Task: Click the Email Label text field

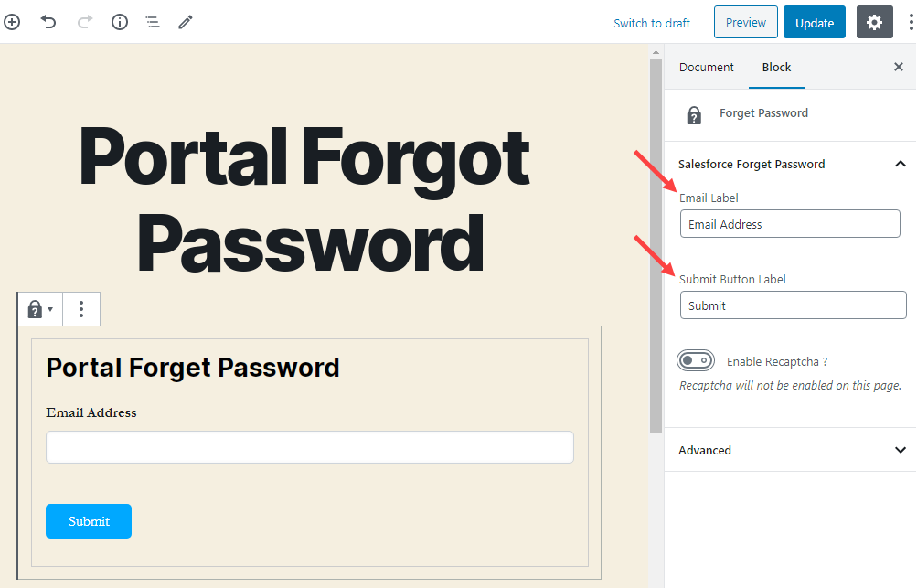Action: 790,224
